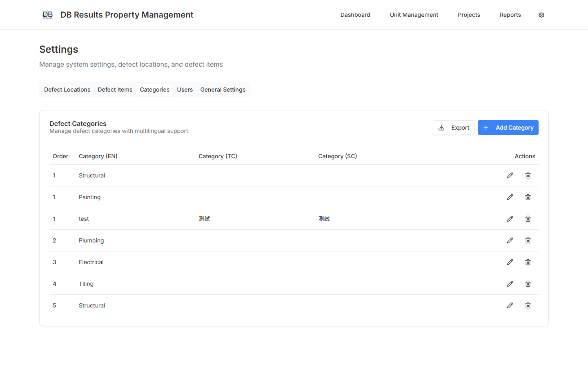Select the Plumbing category name
588x368 pixels.
[x=91, y=240]
